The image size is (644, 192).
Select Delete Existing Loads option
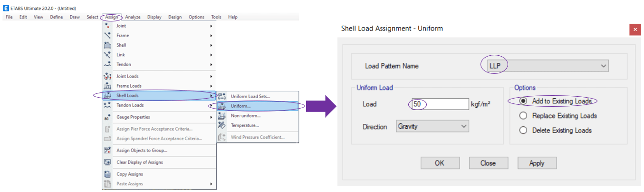click(x=523, y=130)
